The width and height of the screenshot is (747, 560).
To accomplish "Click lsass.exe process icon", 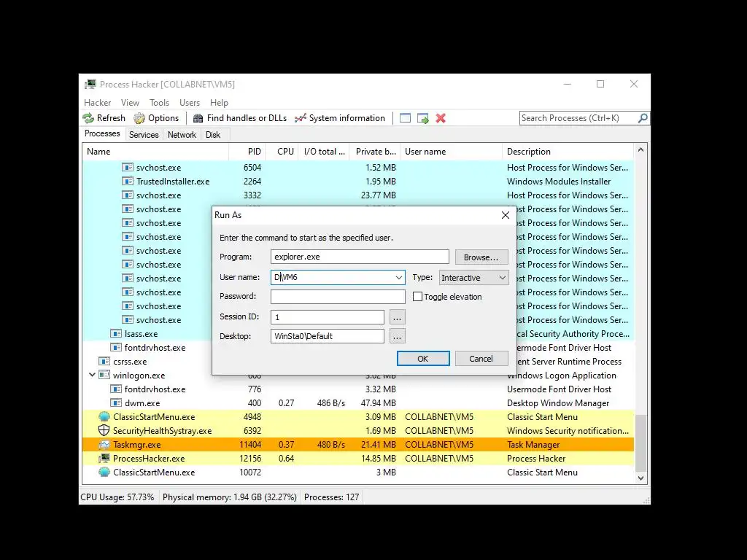I will pos(116,334).
